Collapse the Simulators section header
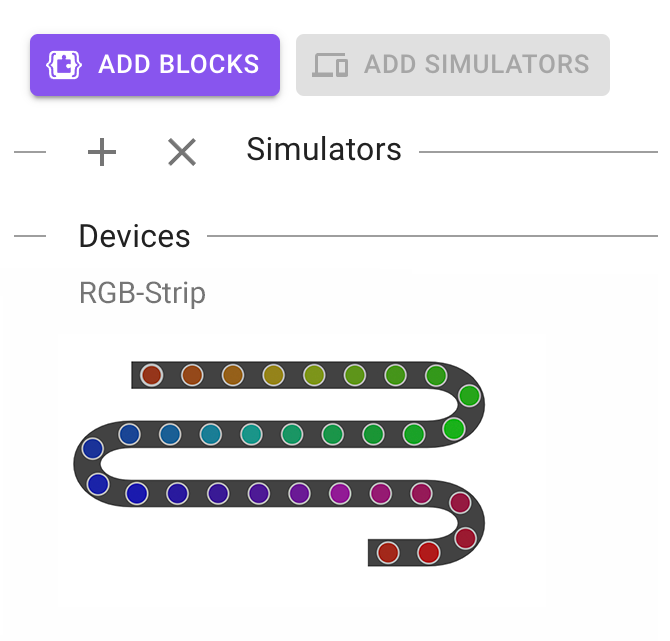The image size is (670, 641). coord(324,150)
